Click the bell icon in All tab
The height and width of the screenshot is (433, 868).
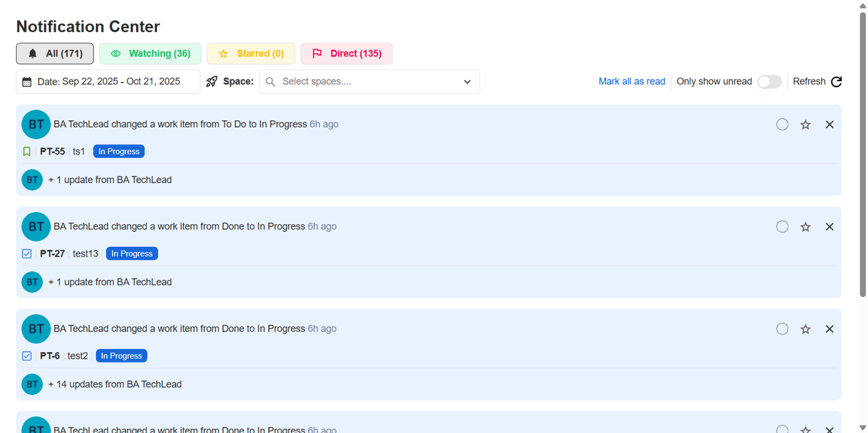pos(33,54)
